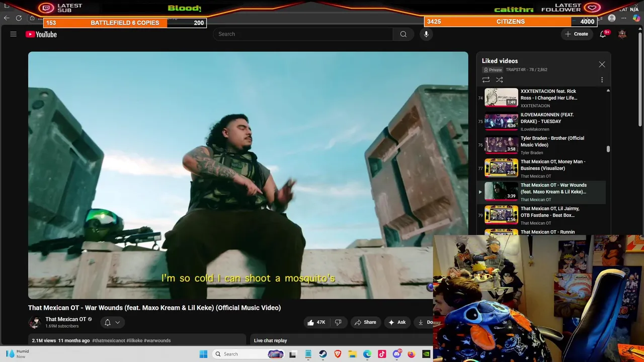Play ILOVEMAKONNEN Tuesday playlist video

click(501, 121)
